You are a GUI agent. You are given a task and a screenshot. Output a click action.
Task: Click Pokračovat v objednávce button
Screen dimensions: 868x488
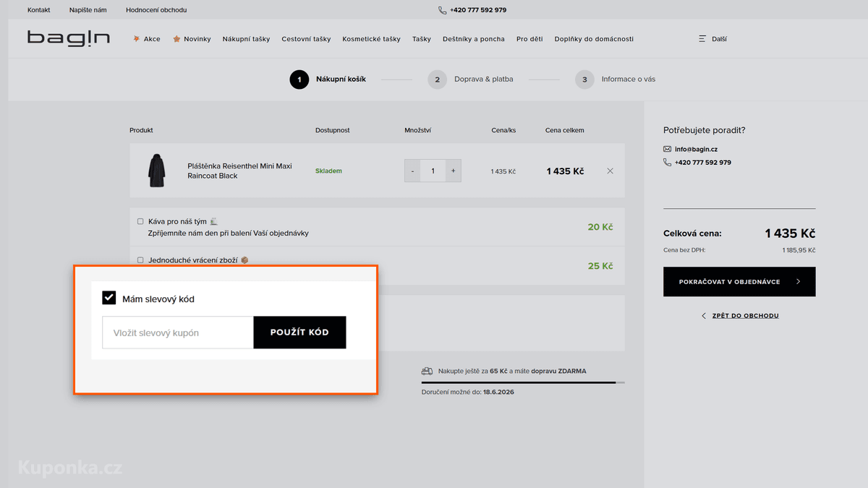point(739,282)
